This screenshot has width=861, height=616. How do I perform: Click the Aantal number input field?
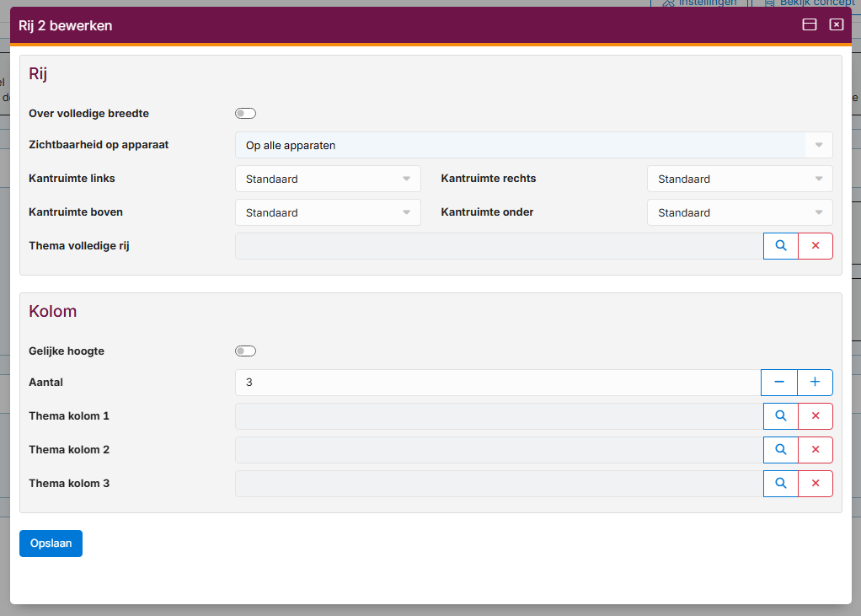coord(497,383)
